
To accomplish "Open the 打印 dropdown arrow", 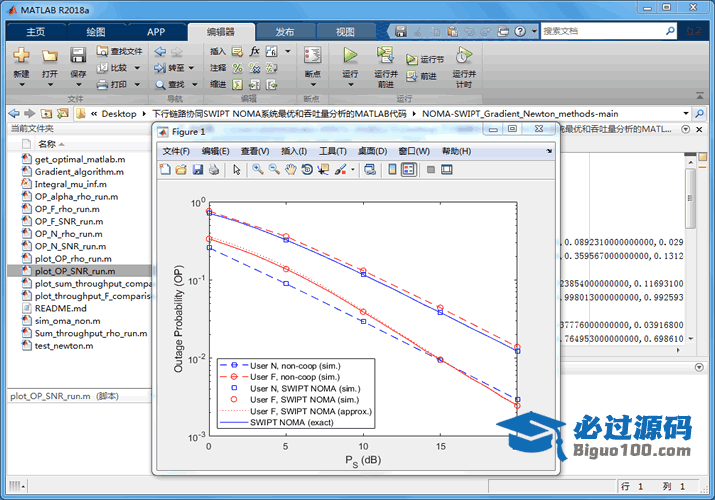I will tap(137, 84).
